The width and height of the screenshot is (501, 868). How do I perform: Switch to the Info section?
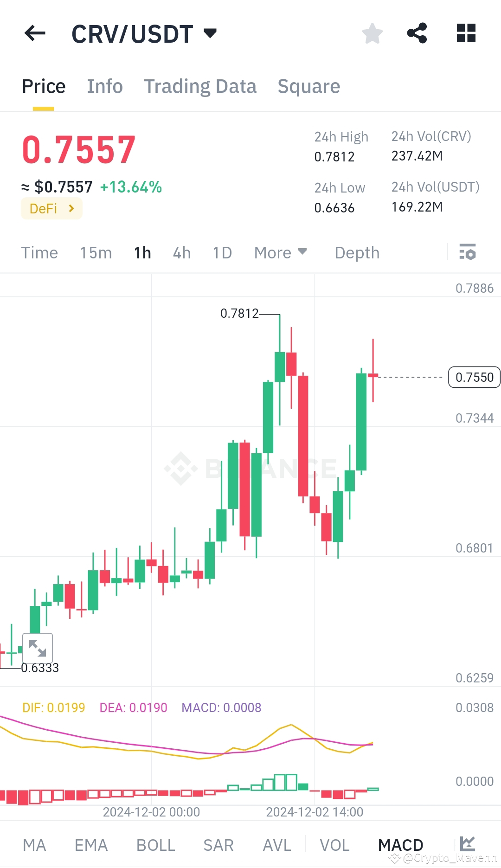[104, 86]
